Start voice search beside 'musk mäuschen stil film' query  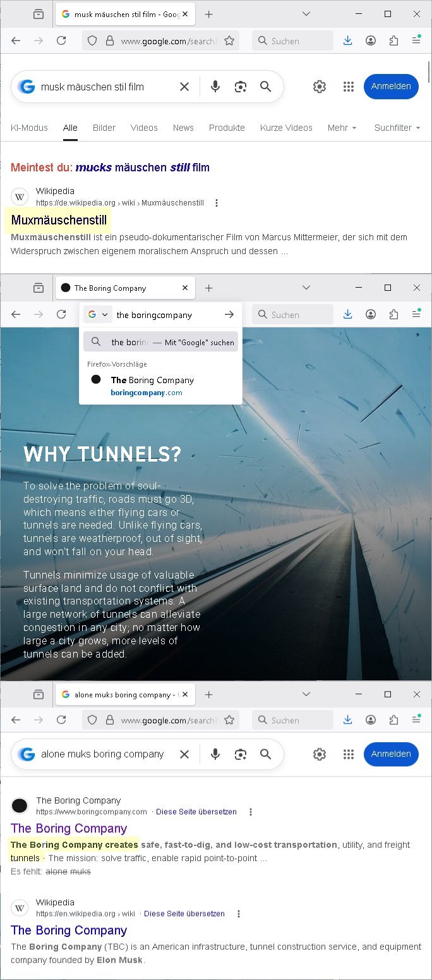point(215,87)
